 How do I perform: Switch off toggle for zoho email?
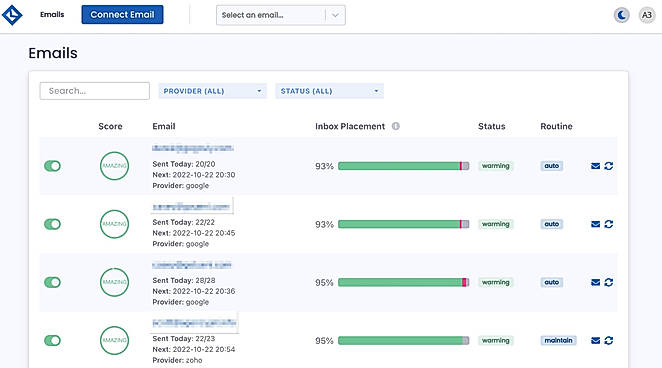[x=52, y=341]
